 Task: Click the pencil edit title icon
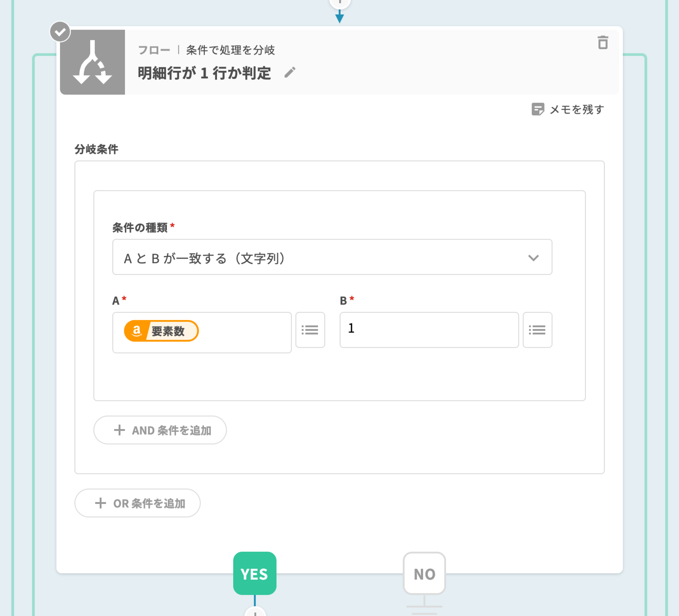290,72
